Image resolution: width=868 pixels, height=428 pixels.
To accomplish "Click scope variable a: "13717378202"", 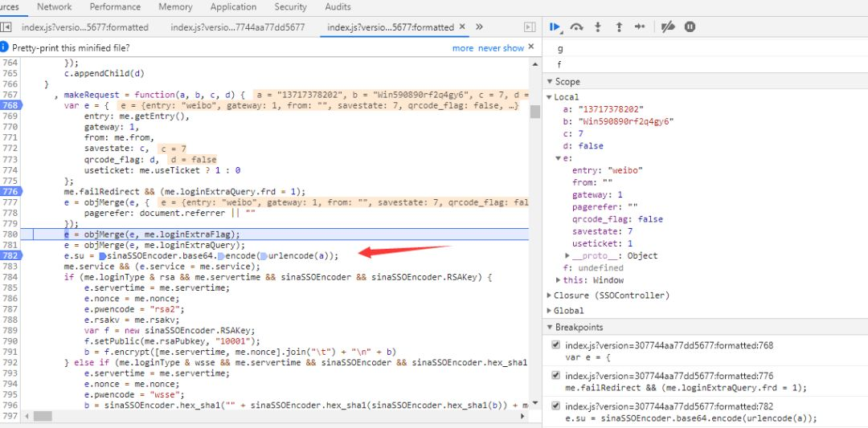I will tap(604, 109).
